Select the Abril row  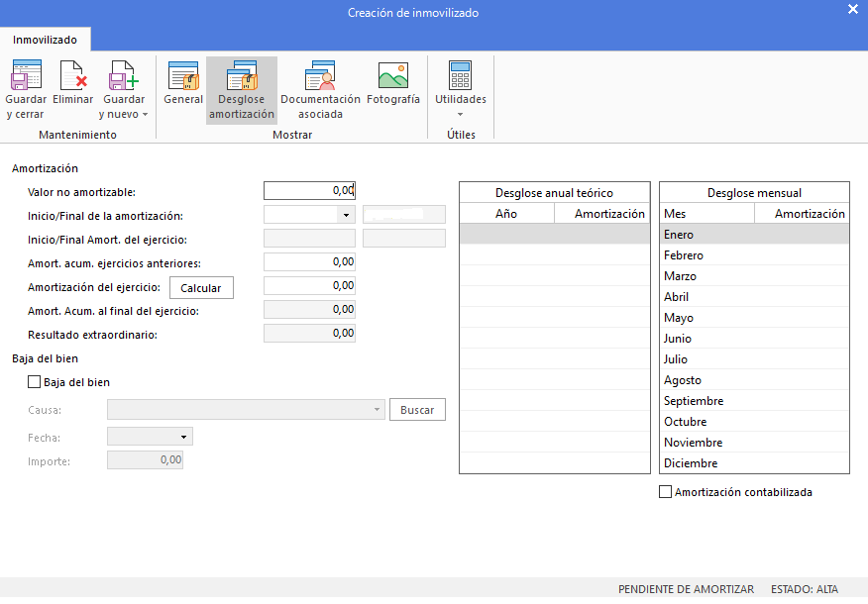tap(754, 296)
